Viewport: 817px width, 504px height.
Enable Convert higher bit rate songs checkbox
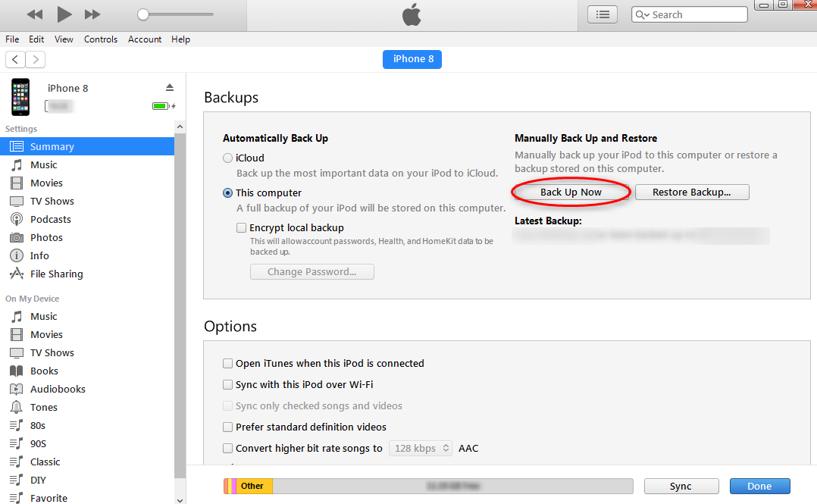(x=227, y=448)
